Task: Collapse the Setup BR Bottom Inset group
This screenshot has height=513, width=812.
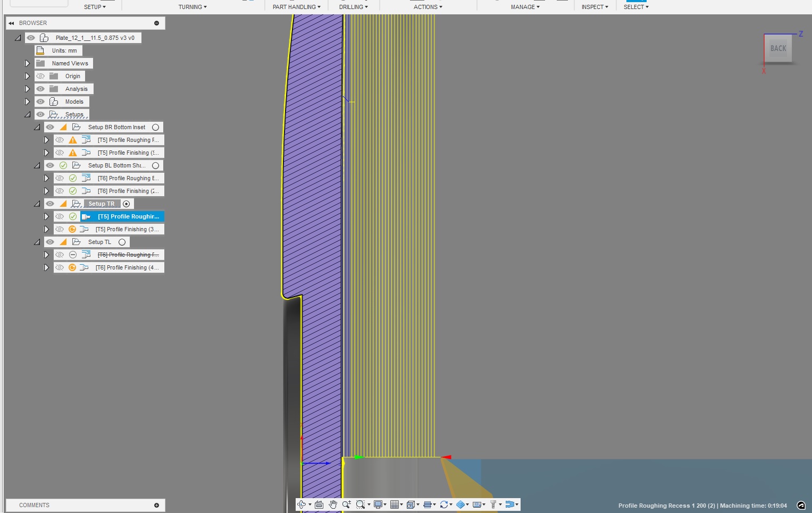Action: 37,127
